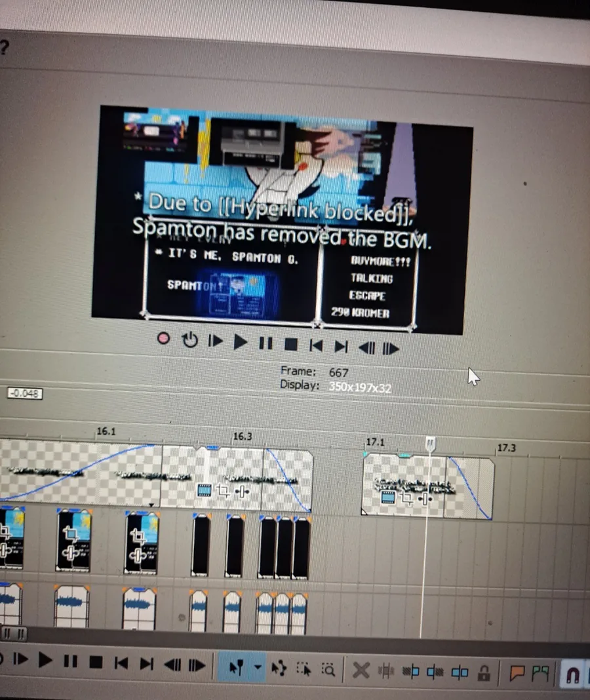Open Event FX on the 17.1 text event
The height and width of the screenshot is (700, 590).
424,498
